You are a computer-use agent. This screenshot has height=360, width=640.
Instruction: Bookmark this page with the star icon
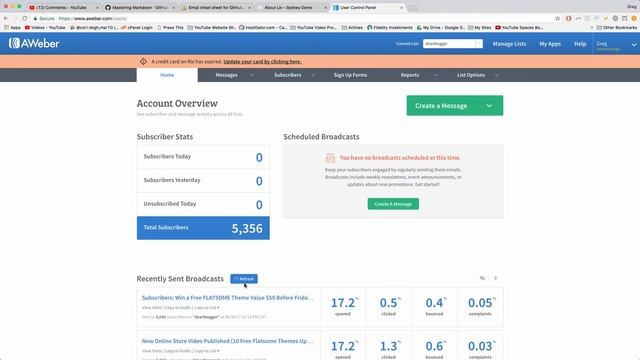tap(558, 18)
